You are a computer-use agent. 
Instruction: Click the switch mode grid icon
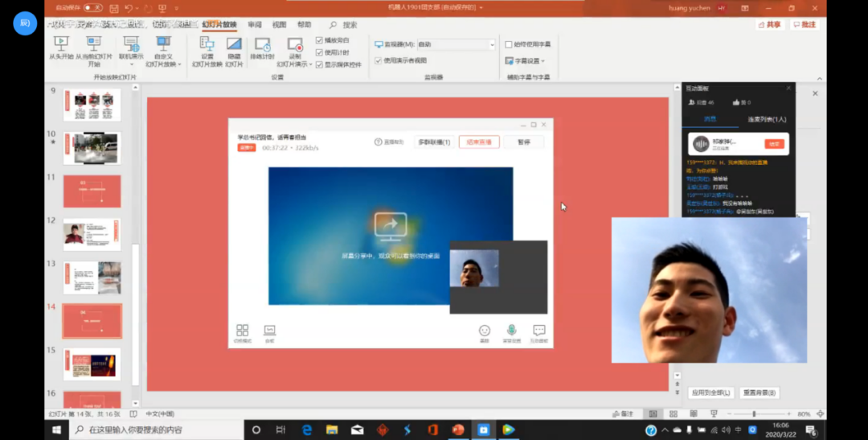click(x=242, y=331)
